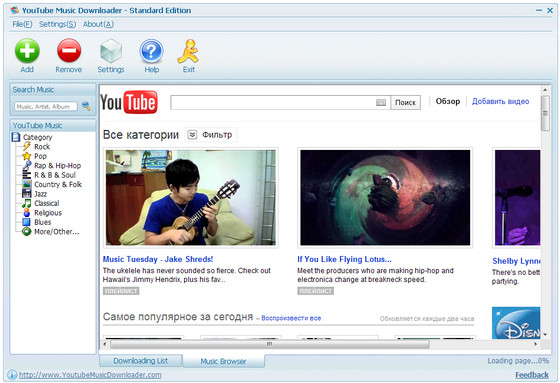This screenshot has width=560, height=383.
Task: Select the Jazz category icon
Action: point(27,194)
